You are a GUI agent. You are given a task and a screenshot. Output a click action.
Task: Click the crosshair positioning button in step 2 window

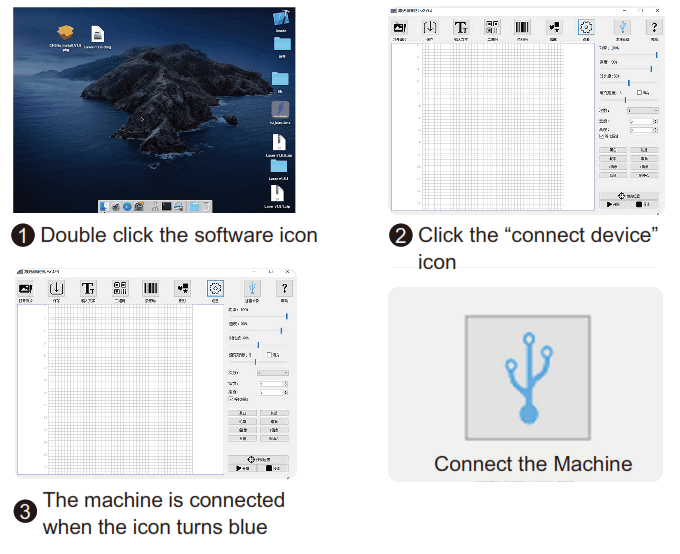[629, 196]
